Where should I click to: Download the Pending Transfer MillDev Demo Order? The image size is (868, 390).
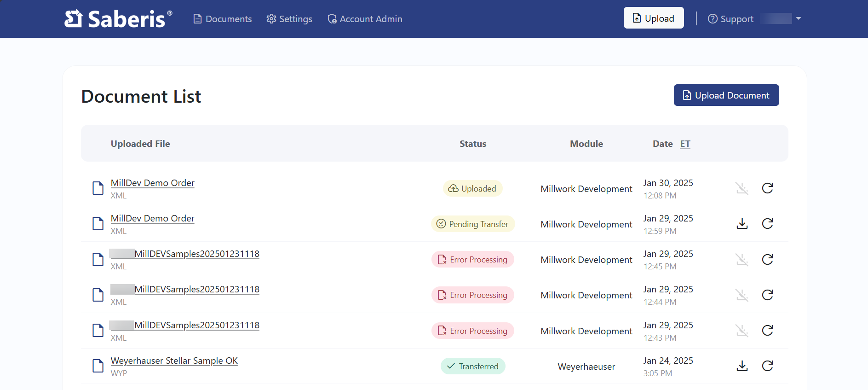coord(742,224)
